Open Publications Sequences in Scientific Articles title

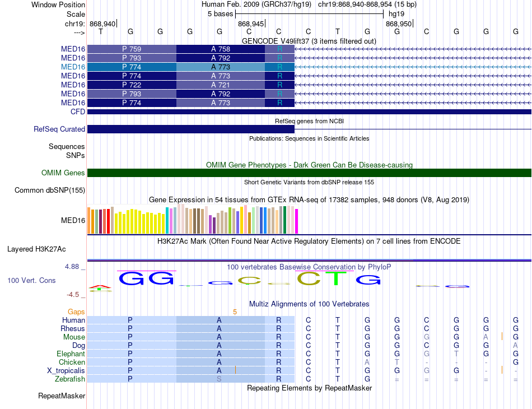click(309, 138)
